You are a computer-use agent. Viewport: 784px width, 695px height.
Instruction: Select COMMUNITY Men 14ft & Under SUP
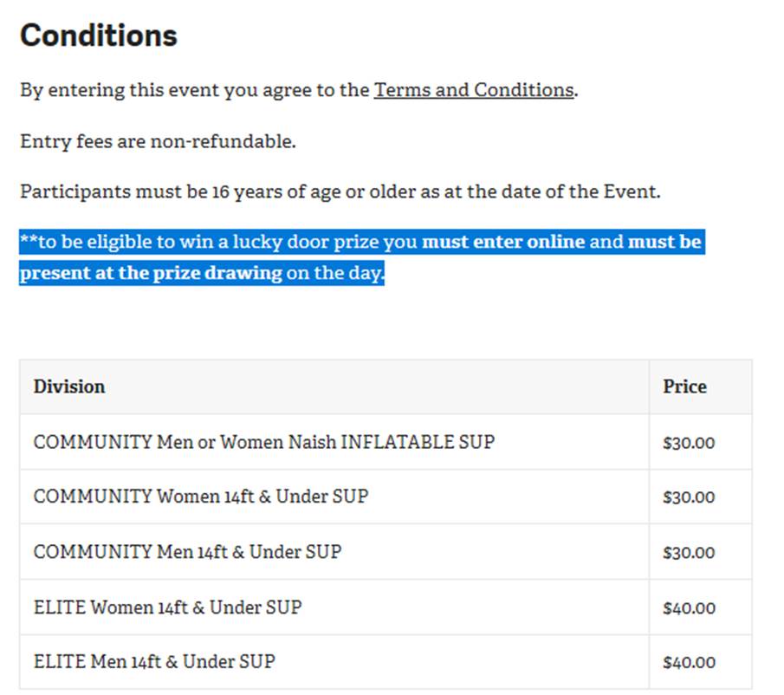tap(187, 552)
